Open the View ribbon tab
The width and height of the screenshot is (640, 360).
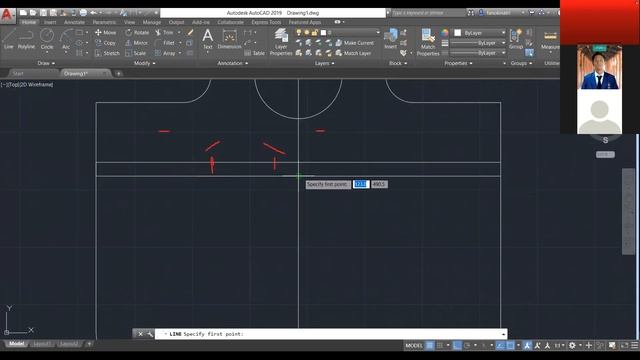click(129, 22)
